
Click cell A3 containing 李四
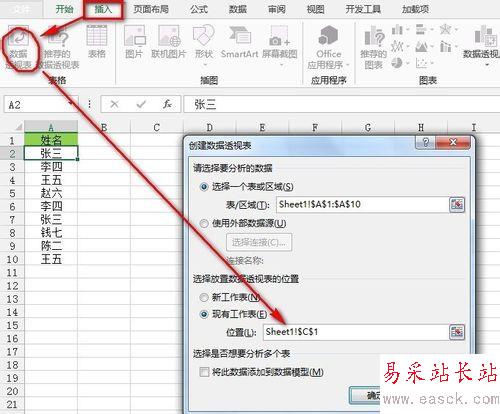click(x=51, y=167)
